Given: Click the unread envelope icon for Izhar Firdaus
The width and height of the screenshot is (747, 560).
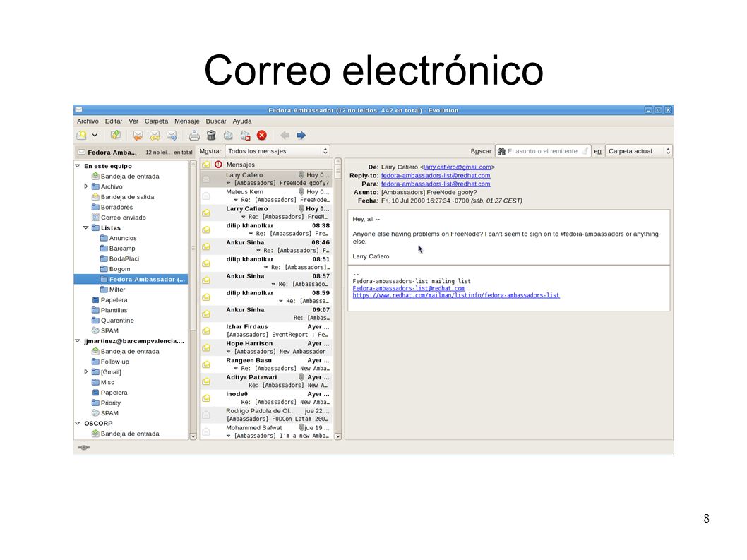Looking at the screenshot, I should point(205,330).
